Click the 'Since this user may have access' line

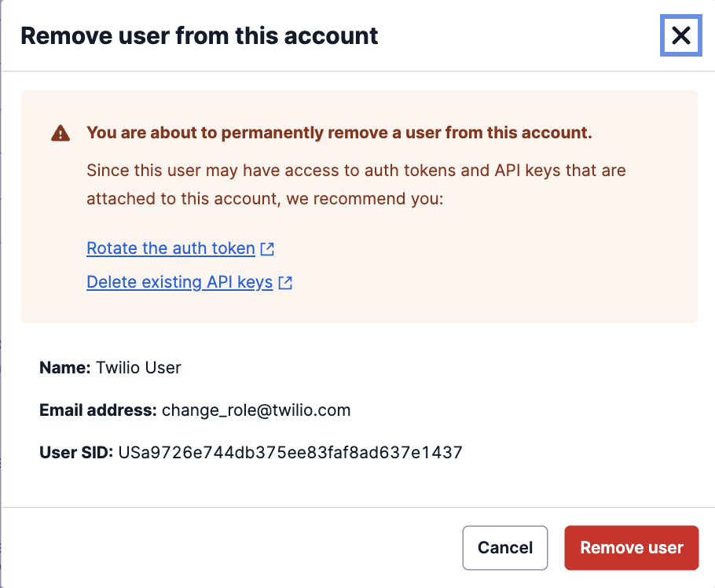355,170
